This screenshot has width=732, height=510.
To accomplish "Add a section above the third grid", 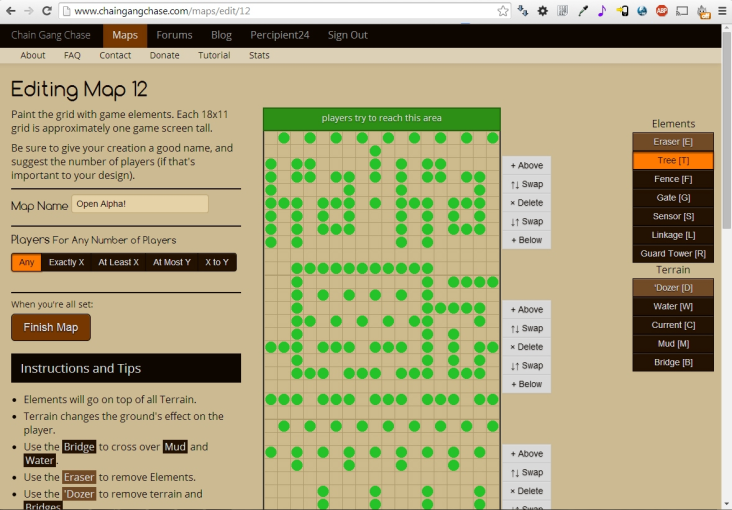I will tap(527, 454).
